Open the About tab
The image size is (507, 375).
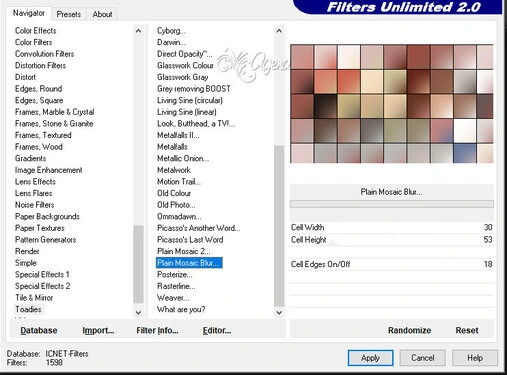click(x=102, y=14)
